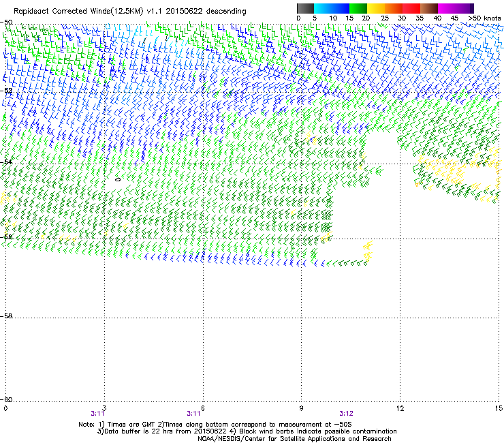
Task: Click the brown 35-40 knots legend color
Action: 429,8
